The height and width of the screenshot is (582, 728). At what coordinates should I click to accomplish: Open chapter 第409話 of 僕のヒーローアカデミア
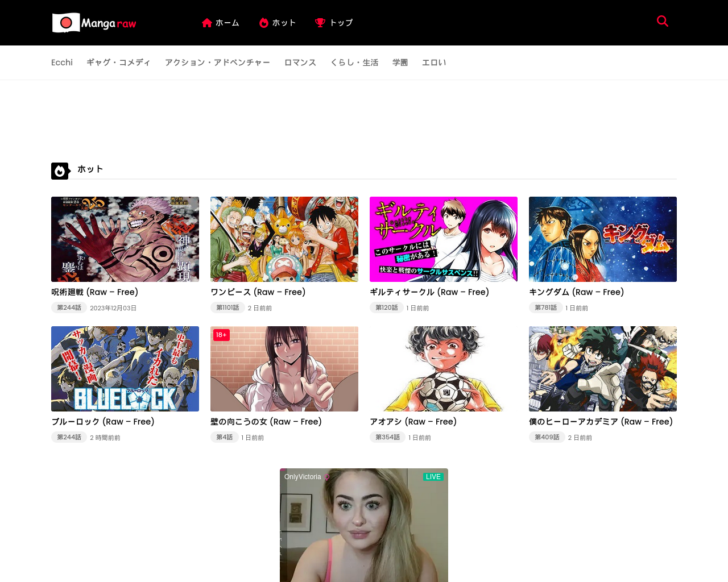547,437
